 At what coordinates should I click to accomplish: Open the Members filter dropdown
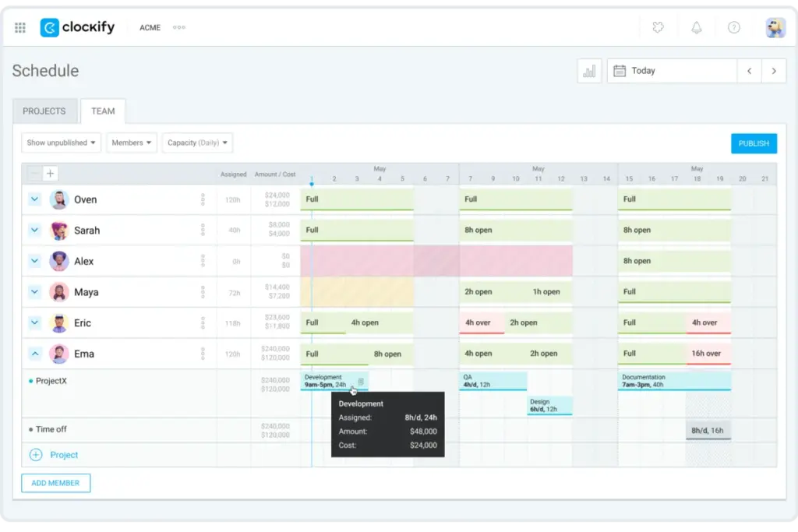coord(131,143)
